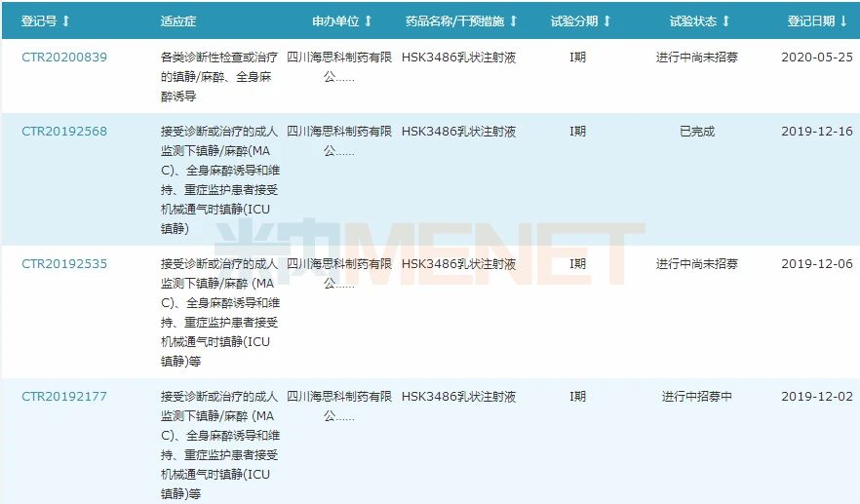Open trial entry CTR20192177
860x504 pixels.
(x=64, y=397)
